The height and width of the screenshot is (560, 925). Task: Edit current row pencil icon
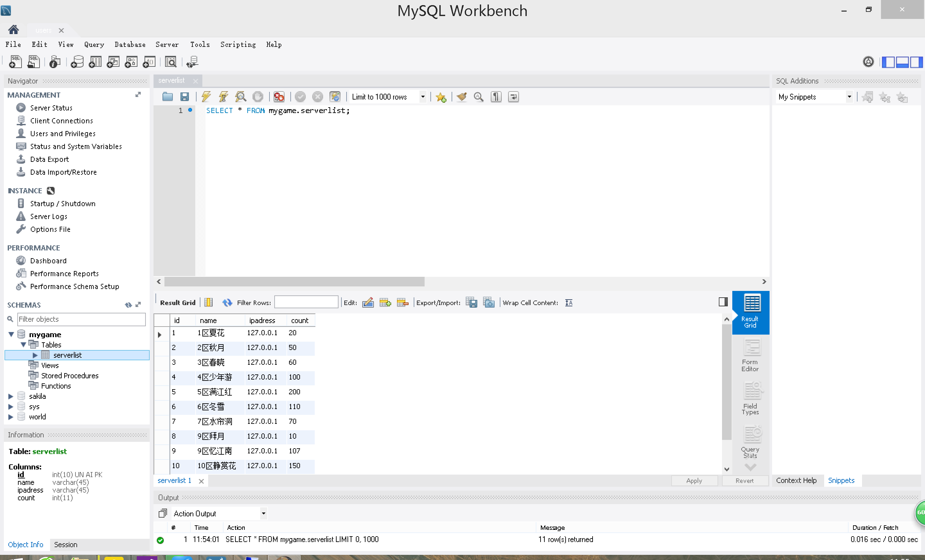[368, 302]
